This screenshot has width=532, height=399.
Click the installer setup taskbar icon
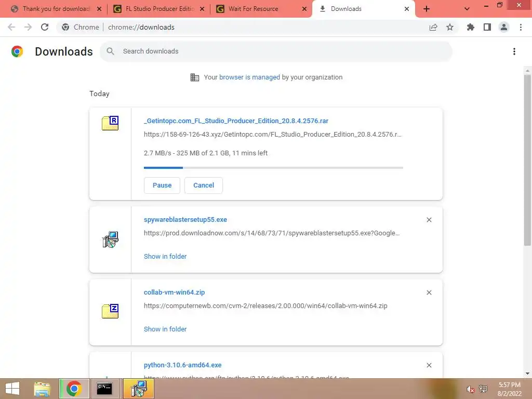click(138, 389)
